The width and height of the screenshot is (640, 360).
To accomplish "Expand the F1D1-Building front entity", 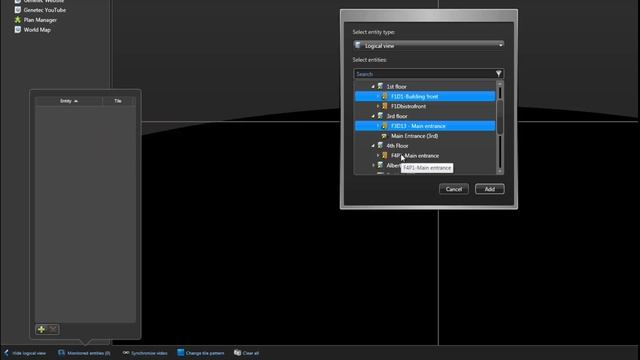I will (x=378, y=96).
